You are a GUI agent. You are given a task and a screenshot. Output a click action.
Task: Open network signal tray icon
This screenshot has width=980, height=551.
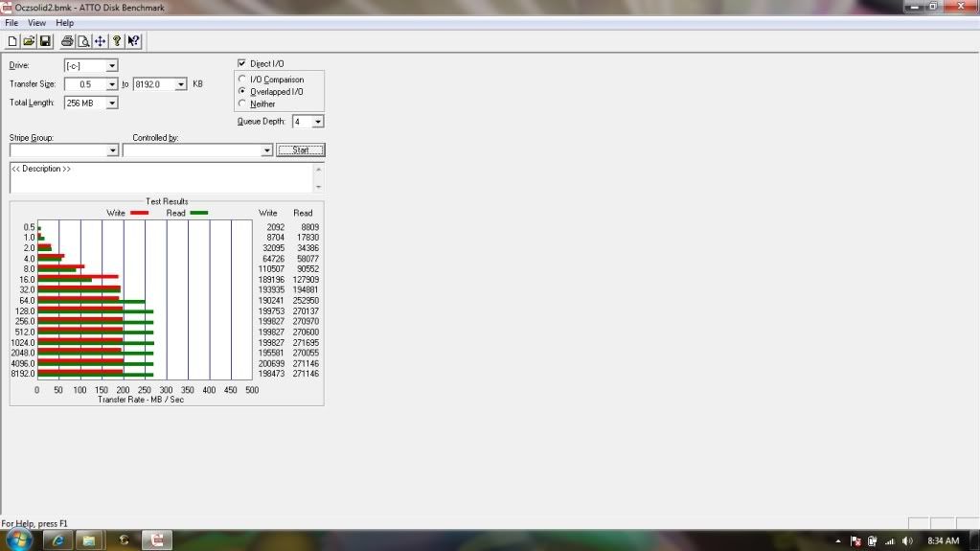[x=889, y=541]
